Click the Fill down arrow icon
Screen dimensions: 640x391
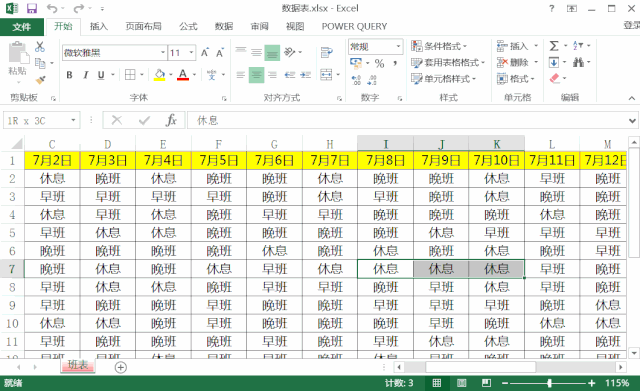click(x=554, y=62)
